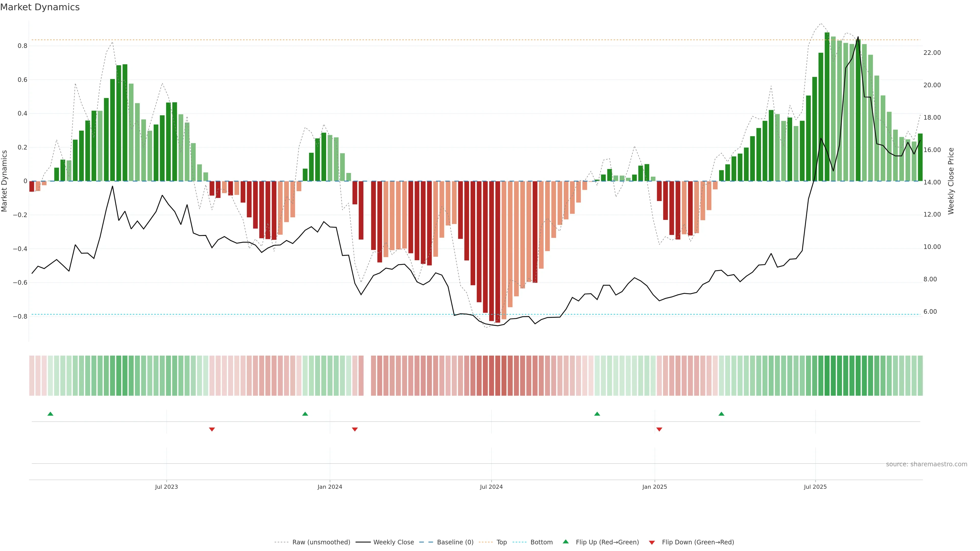Click the Jul 2024 axis label
The height and width of the screenshot is (551, 980).
click(491, 487)
